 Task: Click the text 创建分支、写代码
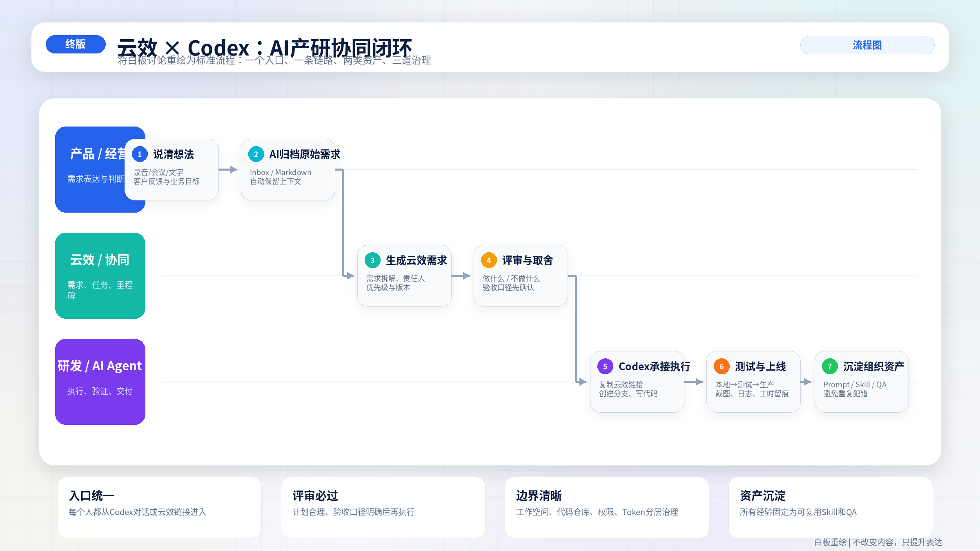pos(628,393)
